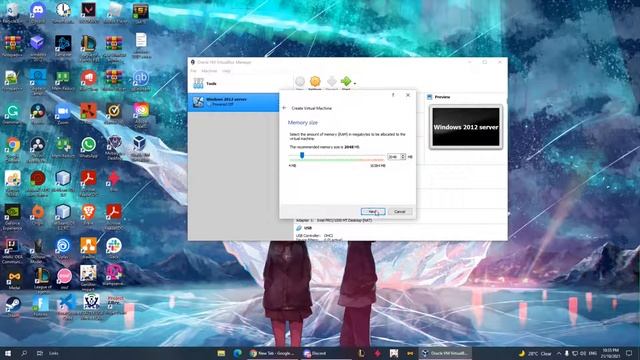The width and height of the screenshot is (640, 360).
Task: Open the Zoom desktop shortcut
Action: point(63,114)
